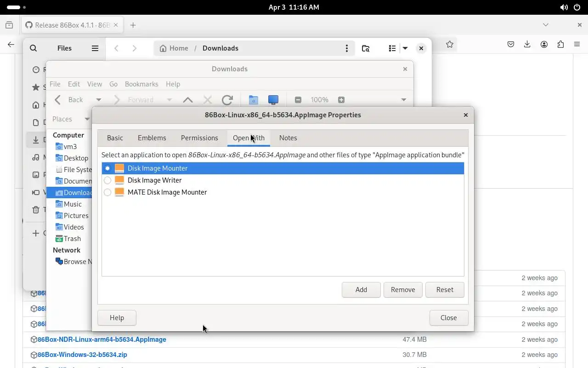This screenshot has height=368, width=588.
Task: Open 86Box-Windows-32-b5634.zip link
Action: click(x=82, y=355)
